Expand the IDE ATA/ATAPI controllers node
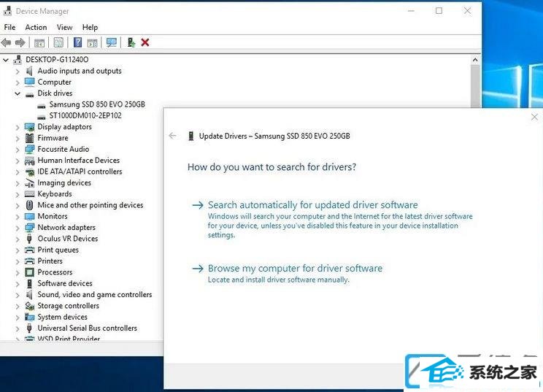The width and height of the screenshot is (543, 392). tap(18, 172)
